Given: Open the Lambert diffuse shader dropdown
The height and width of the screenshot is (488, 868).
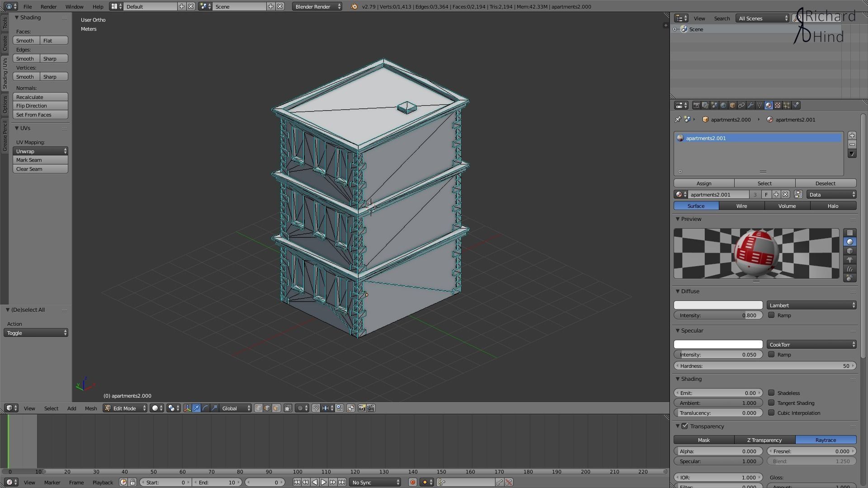Looking at the screenshot, I should (811, 305).
